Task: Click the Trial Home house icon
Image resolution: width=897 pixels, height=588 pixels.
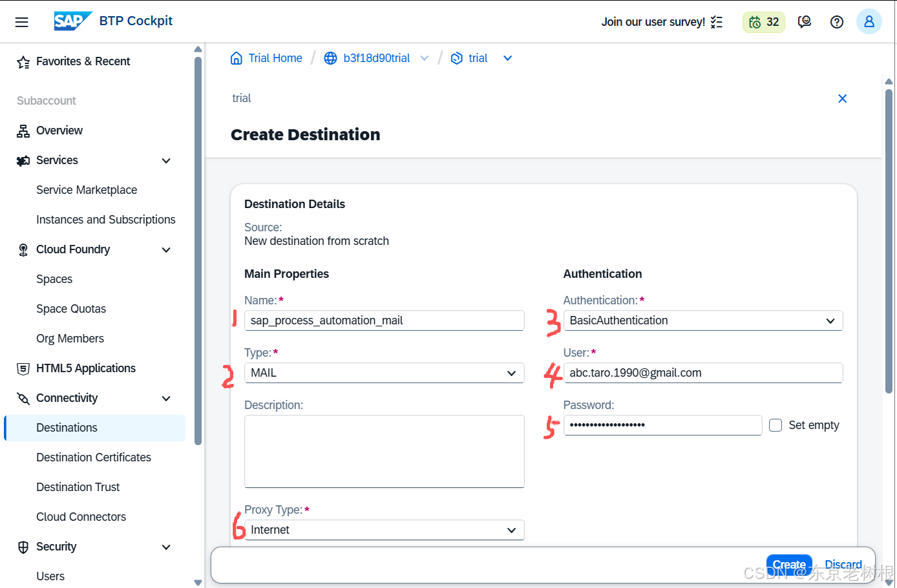Action: [237, 58]
